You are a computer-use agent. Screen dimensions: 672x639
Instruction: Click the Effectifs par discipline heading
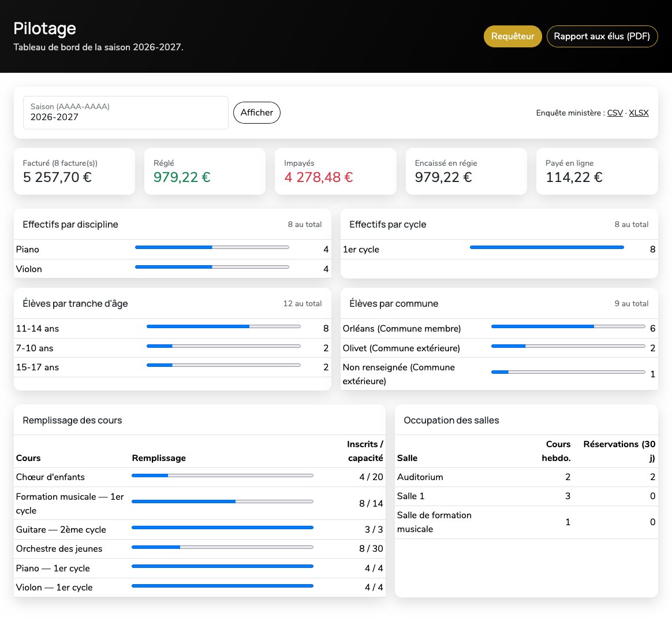70,224
